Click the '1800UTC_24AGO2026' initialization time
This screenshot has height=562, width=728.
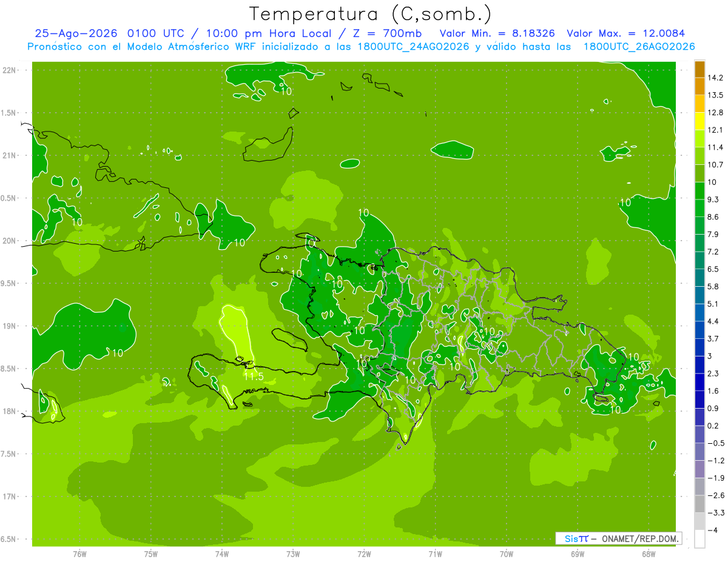coord(414,47)
